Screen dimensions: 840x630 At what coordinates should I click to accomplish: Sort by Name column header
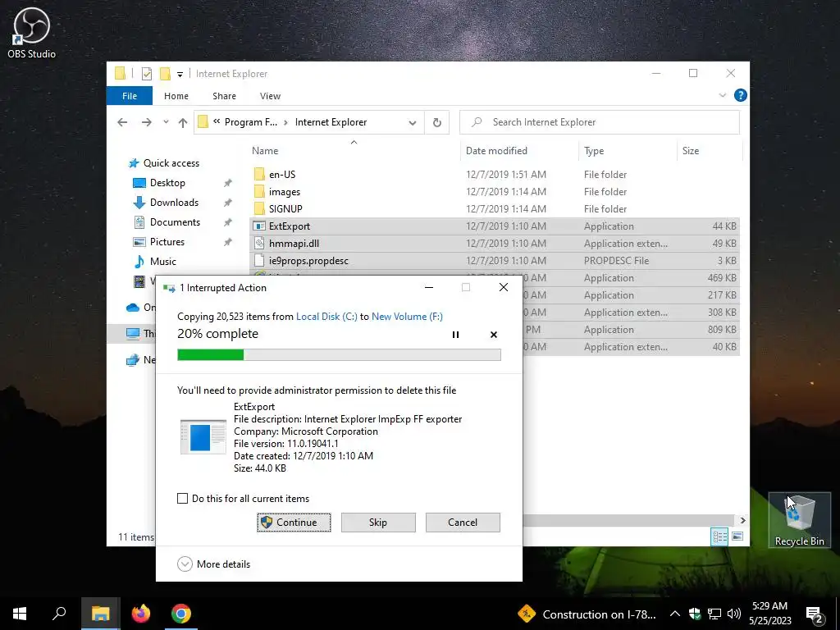tap(354, 151)
